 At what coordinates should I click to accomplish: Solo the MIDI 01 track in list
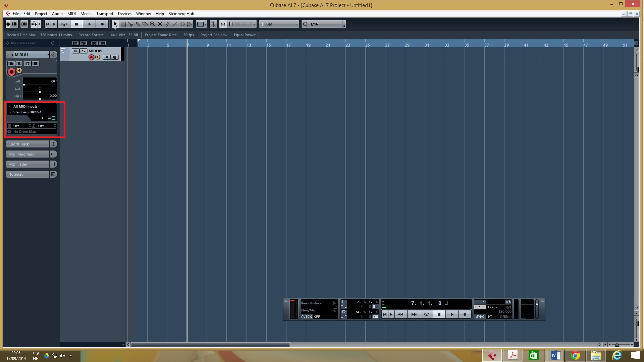(x=83, y=51)
